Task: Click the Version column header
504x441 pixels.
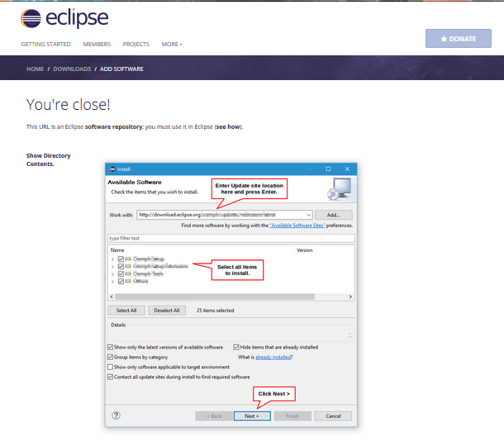Action: (304, 250)
